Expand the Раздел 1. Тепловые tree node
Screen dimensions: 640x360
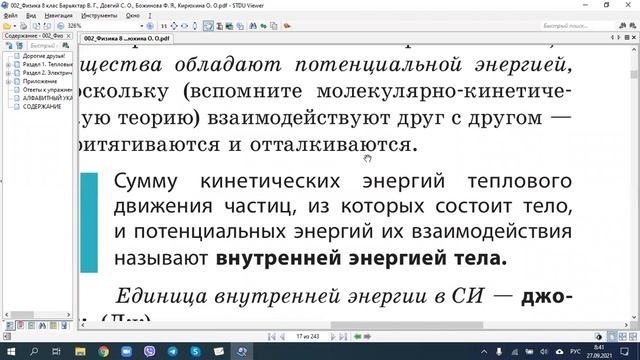click(8, 64)
